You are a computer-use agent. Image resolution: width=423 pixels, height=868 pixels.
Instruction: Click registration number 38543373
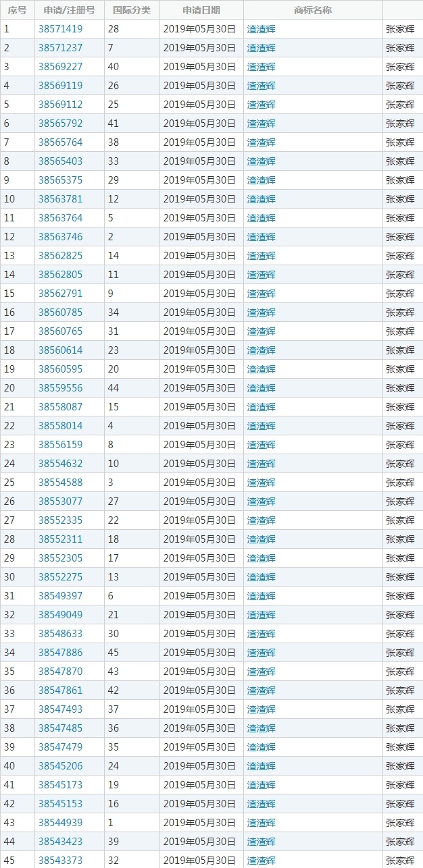[x=60, y=861]
